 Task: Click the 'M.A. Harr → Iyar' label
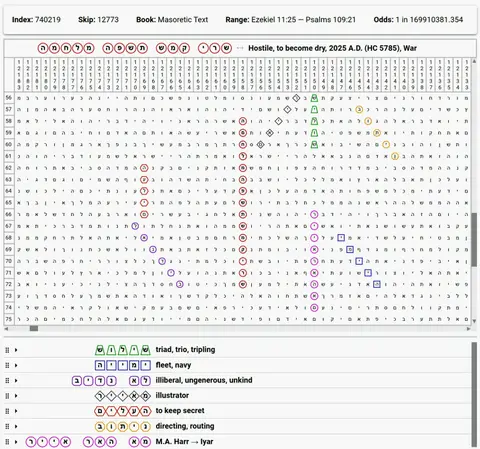pyautogui.click(x=184, y=442)
